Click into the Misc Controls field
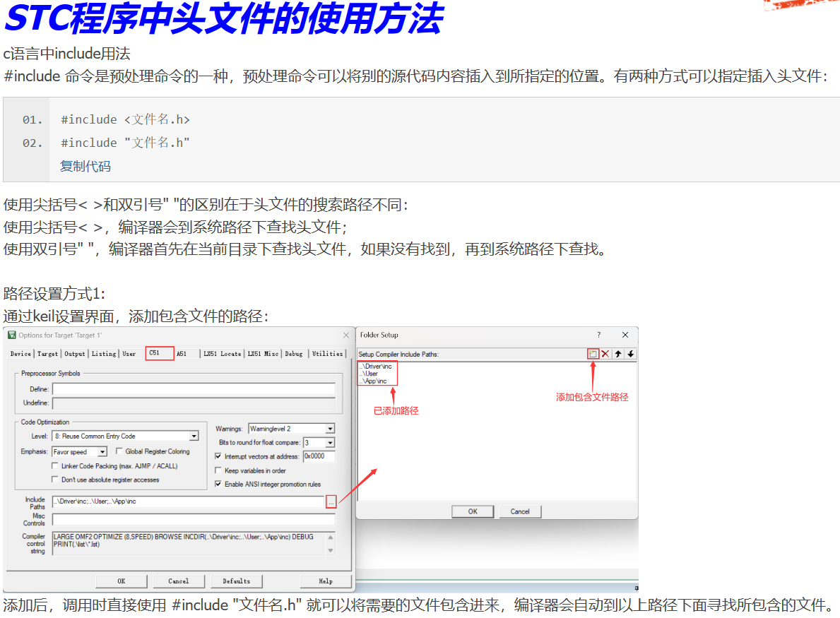Viewport: 840px width, 618px height. 194,519
